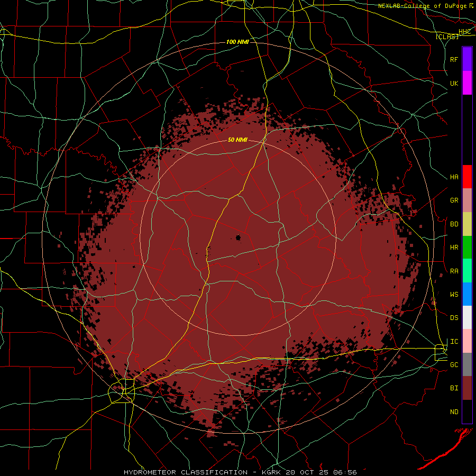Click the 50 NMI range ring label
The image size is (476, 476).
pos(237,140)
